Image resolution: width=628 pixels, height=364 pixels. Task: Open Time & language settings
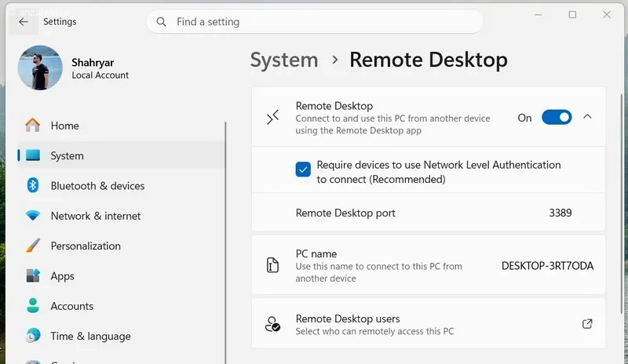(x=121, y=336)
